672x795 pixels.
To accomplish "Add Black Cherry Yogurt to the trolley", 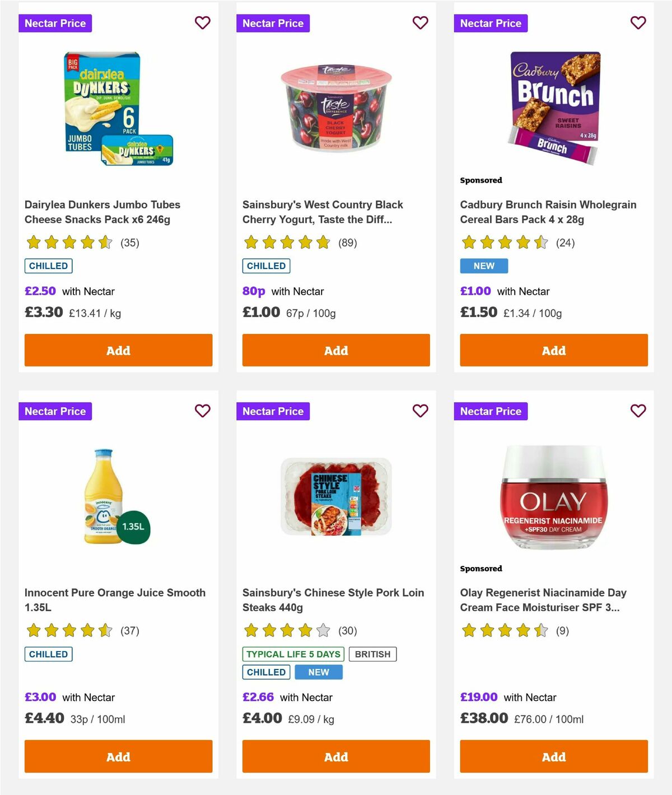I will tap(335, 350).
